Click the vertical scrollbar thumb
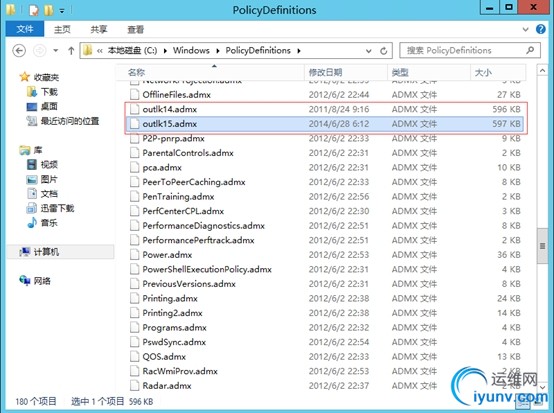The height and width of the screenshot is (413, 554). tap(542, 246)
